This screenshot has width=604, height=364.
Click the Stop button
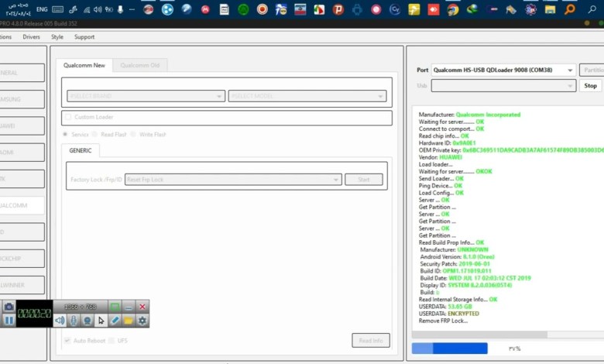coord(590,86)
